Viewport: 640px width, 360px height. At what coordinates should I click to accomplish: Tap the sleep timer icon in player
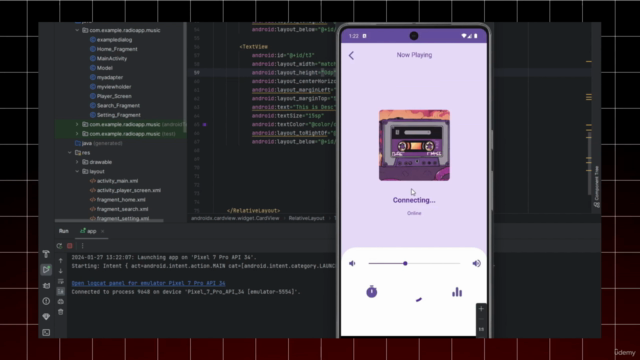(371, 291)
